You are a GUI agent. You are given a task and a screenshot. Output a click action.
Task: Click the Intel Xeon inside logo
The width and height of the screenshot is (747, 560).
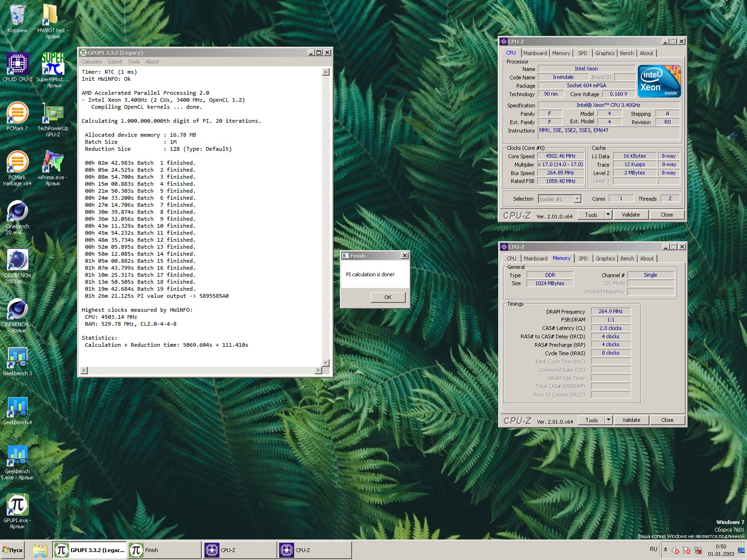point(659,81)
